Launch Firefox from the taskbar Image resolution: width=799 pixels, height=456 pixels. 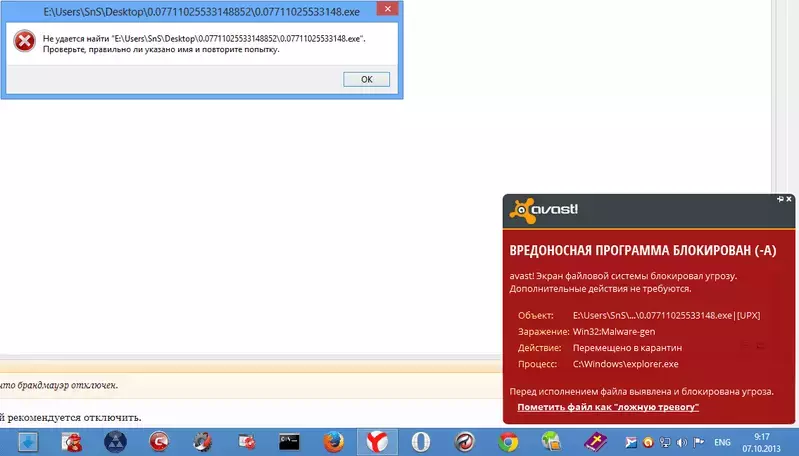click(333, 442)
